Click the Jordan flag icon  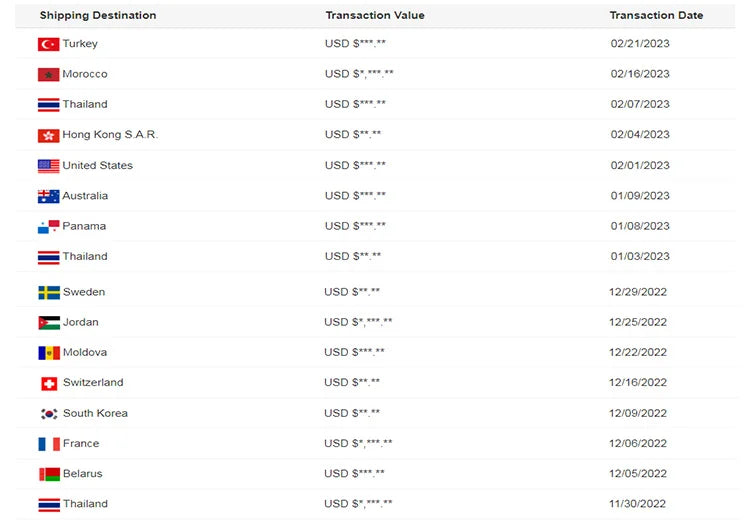coord(49,323)
